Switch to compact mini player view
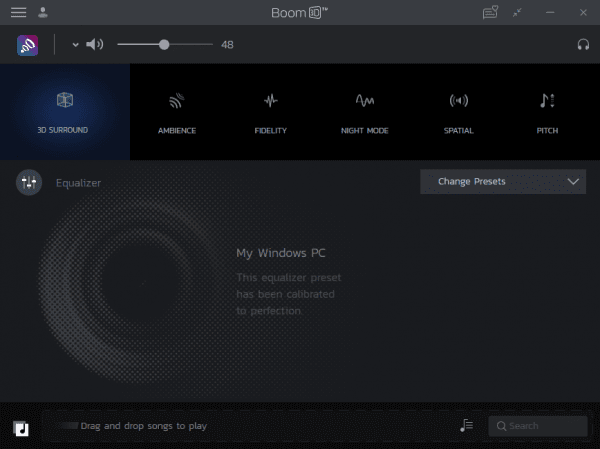Image resolution: width=600 pixels, height=449 pixels. tap(517, 13)
